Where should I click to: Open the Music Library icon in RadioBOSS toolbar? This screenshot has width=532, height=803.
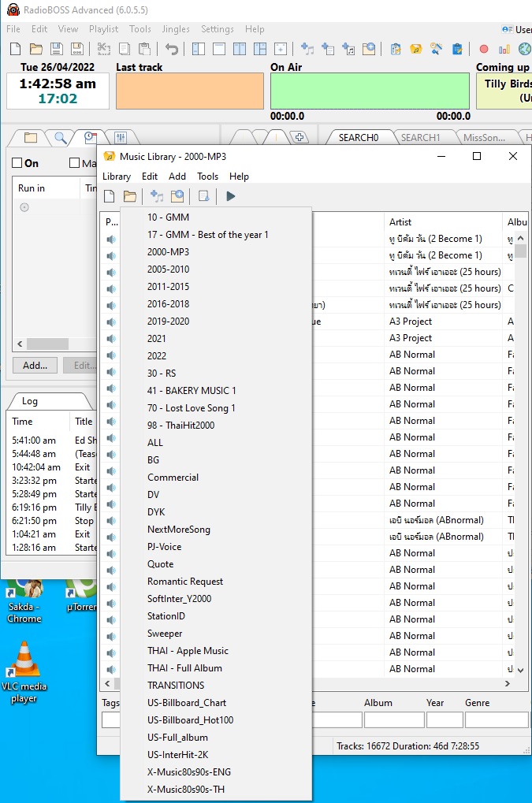[416, 49]
